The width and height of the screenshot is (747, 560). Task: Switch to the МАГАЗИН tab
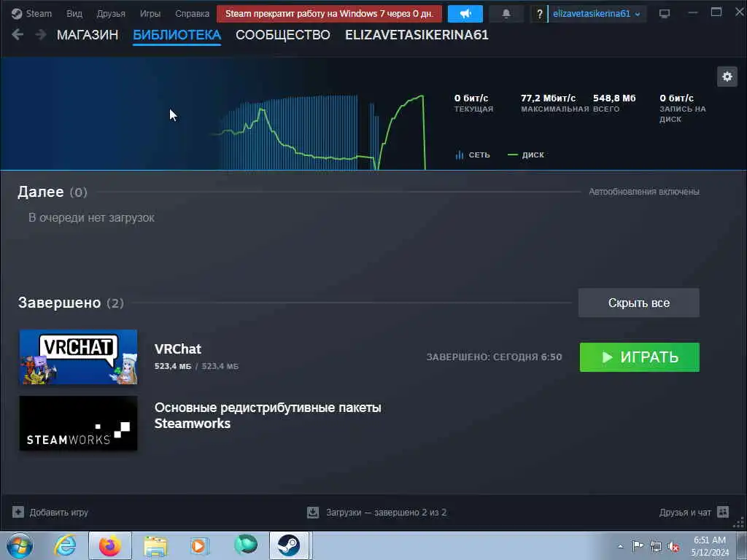(88, 35)
